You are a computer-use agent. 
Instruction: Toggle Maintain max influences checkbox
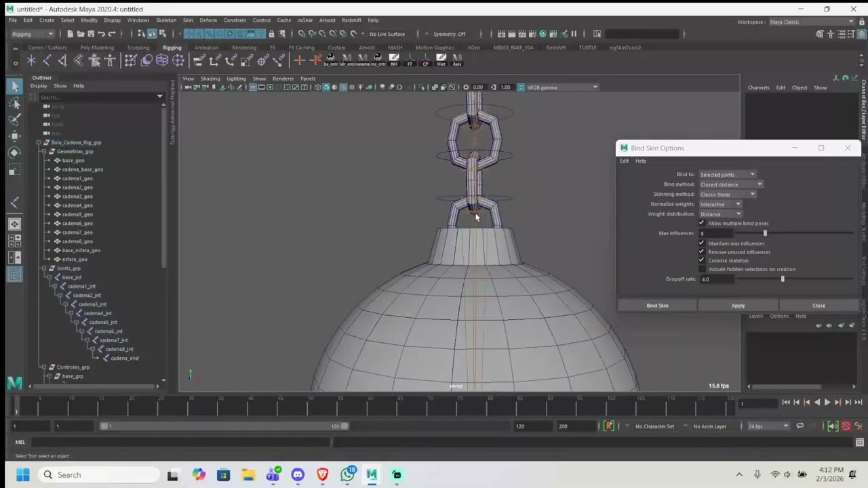[x=702, y=243]
